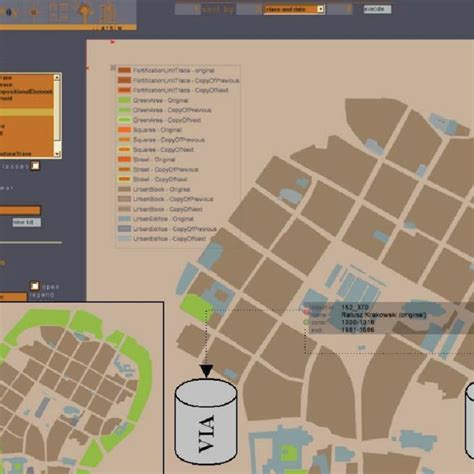Click the orange input field in the left panel
The image size is (474, 474).
tap(20, 210)
